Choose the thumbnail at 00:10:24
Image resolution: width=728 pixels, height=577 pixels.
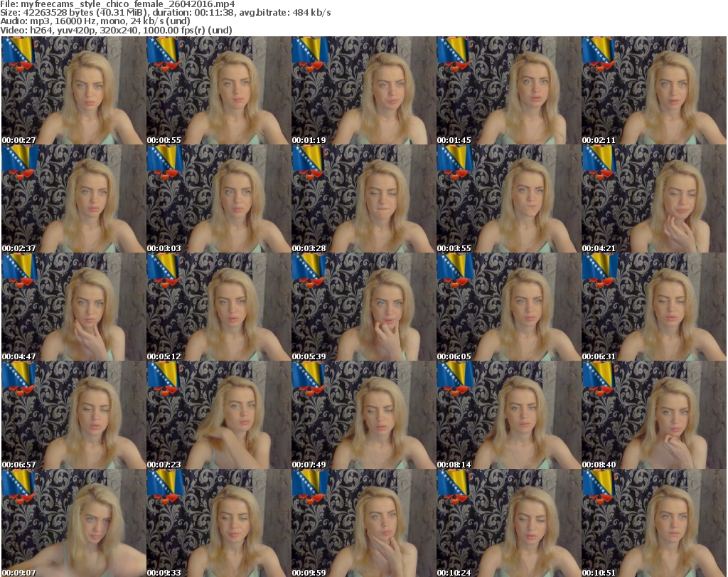[508, 523]
